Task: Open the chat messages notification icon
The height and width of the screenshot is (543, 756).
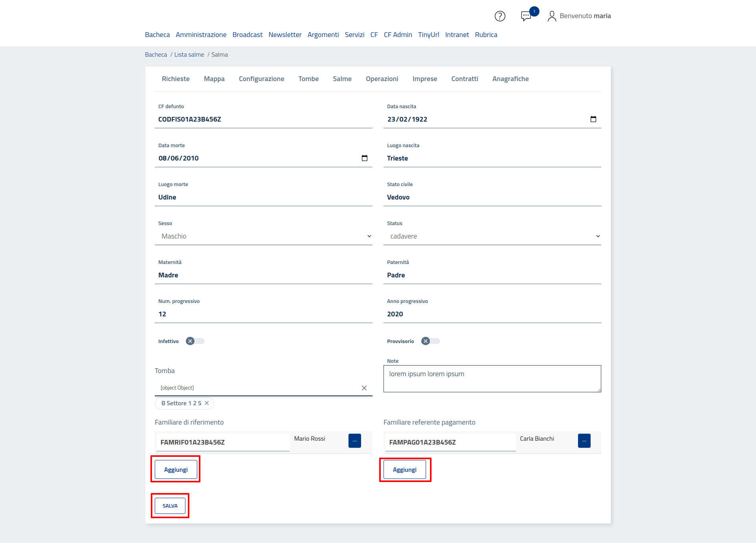Action: tap(526, 16)
